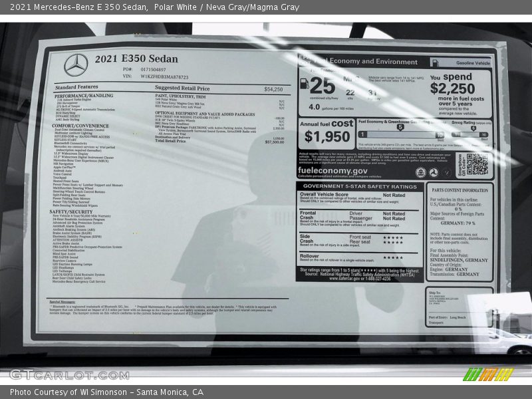Click 'OPTIONAL EQUIPMENT AND VALUE ADDED PACKAGES' heading

click(205, 114)
